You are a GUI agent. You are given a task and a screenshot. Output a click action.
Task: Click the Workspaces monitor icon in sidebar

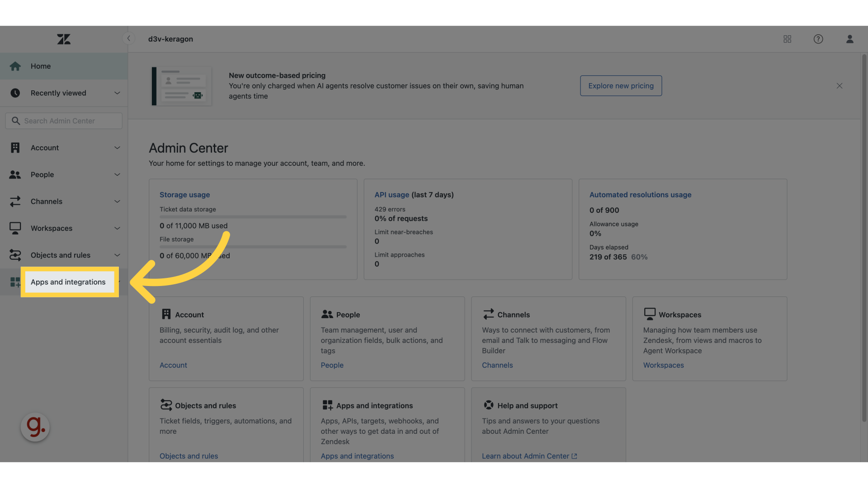point(15,228)
